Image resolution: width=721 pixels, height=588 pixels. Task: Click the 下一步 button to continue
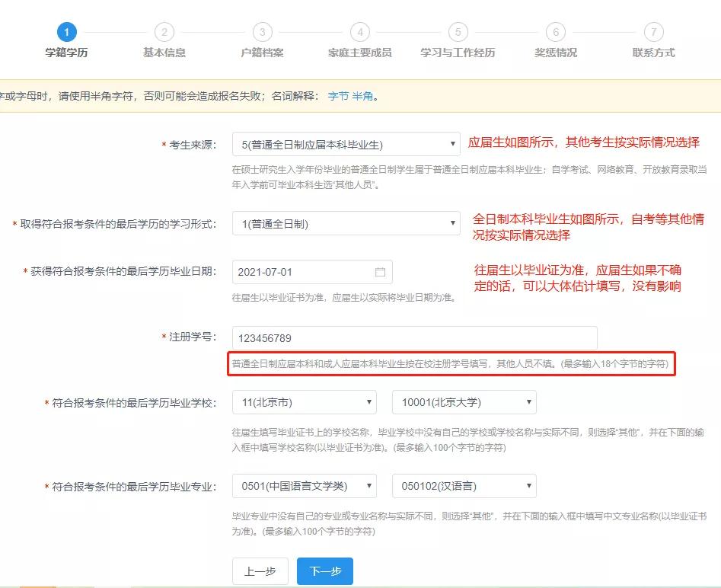(324, 570)
